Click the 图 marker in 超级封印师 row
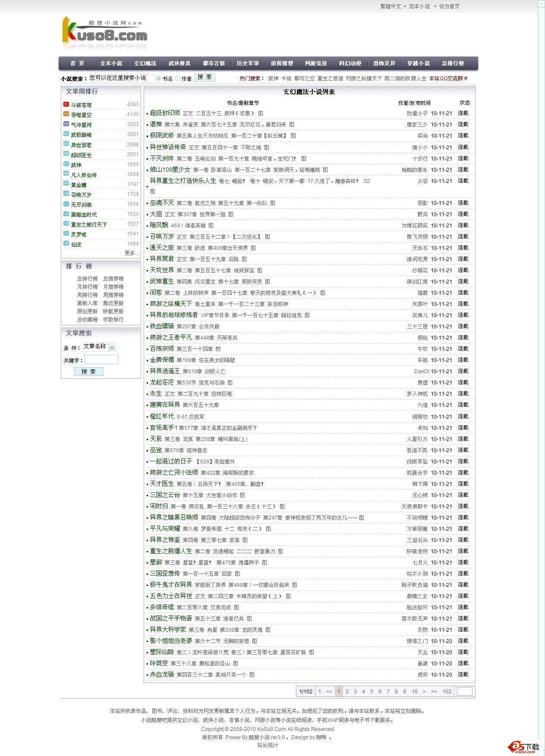 pyautogui.click(x=261, y=113)
